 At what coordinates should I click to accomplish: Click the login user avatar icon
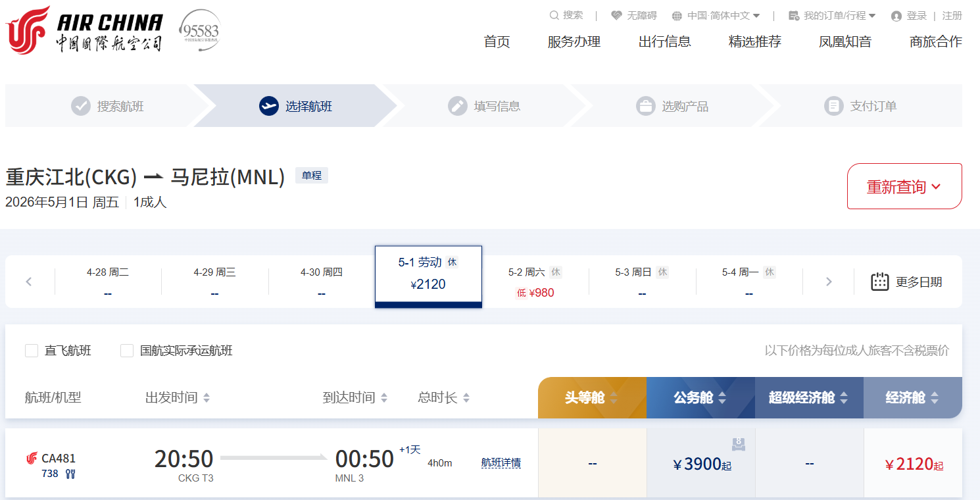896,16
